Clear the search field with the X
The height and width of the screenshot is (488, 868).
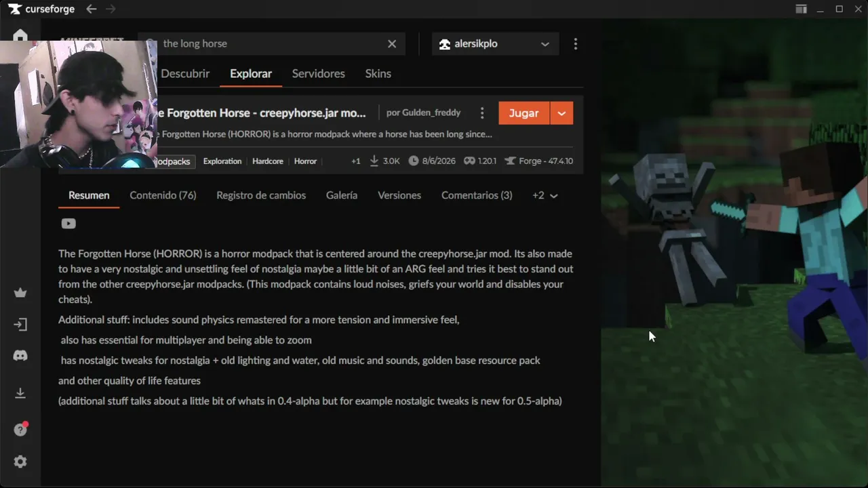pos(392,43)
